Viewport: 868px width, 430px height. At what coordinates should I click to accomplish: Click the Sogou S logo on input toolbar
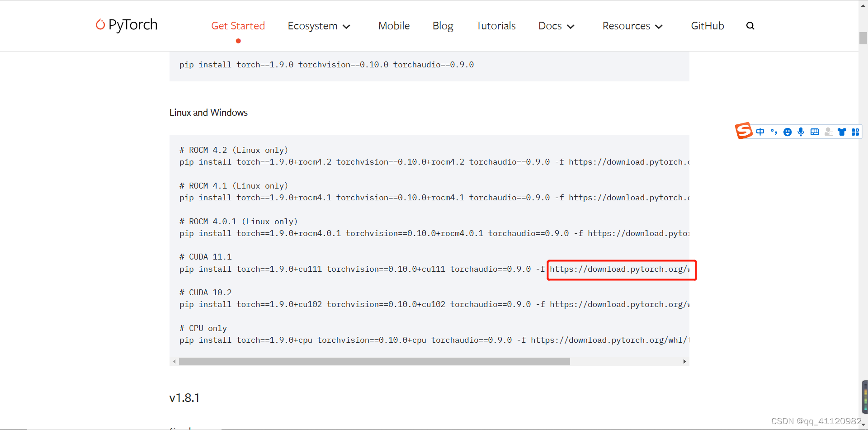point(744,131)
